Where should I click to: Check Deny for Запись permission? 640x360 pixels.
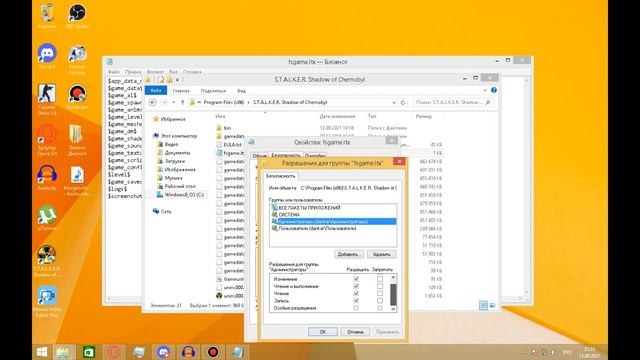380,301
